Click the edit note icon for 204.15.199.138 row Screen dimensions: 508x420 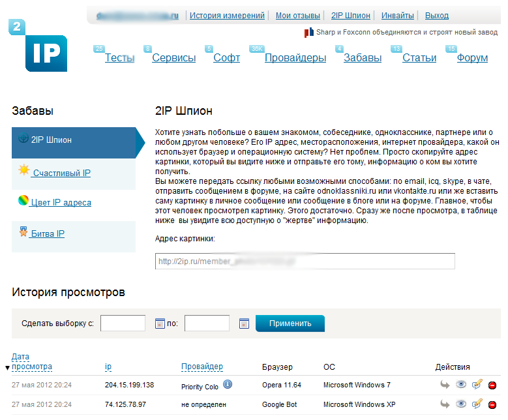click(477, 384)
